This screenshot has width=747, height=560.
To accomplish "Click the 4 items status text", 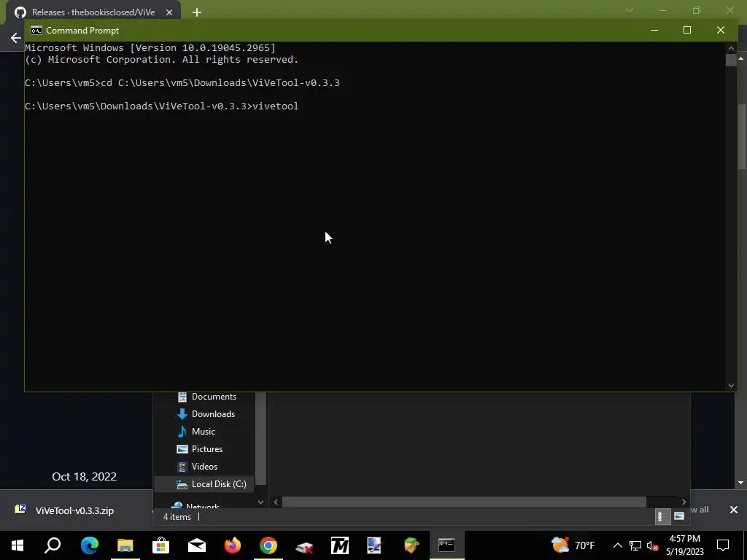I will coord(177,517).
